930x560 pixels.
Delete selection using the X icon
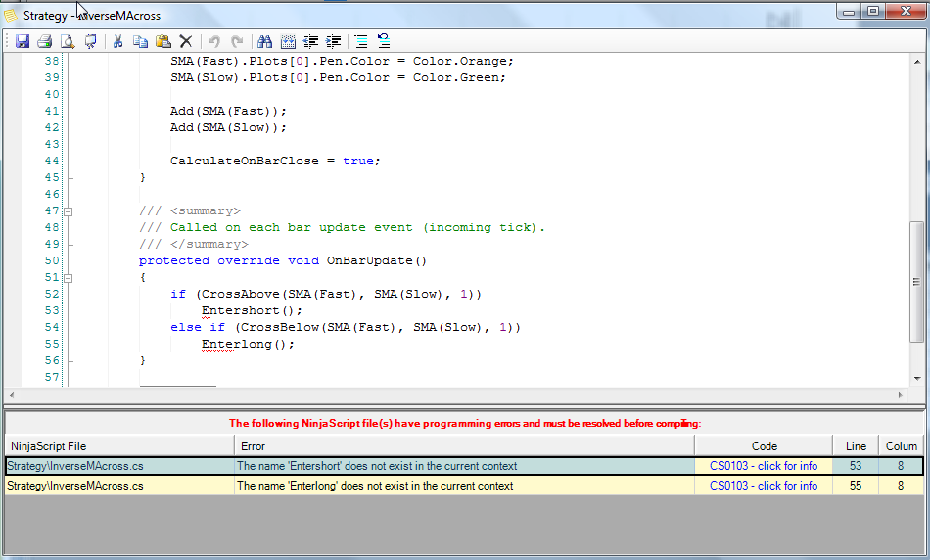186,41
